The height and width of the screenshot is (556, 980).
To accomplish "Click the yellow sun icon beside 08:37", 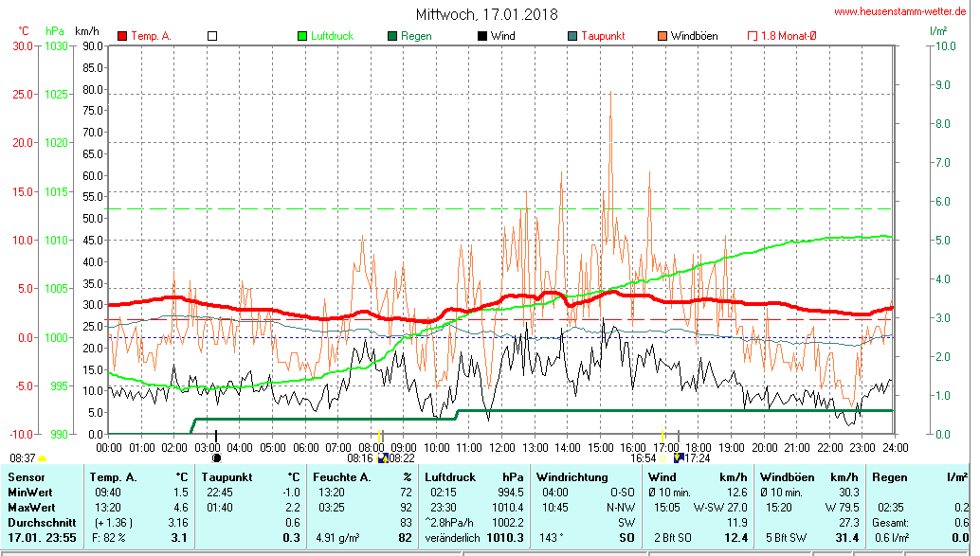I will point(42,458).
